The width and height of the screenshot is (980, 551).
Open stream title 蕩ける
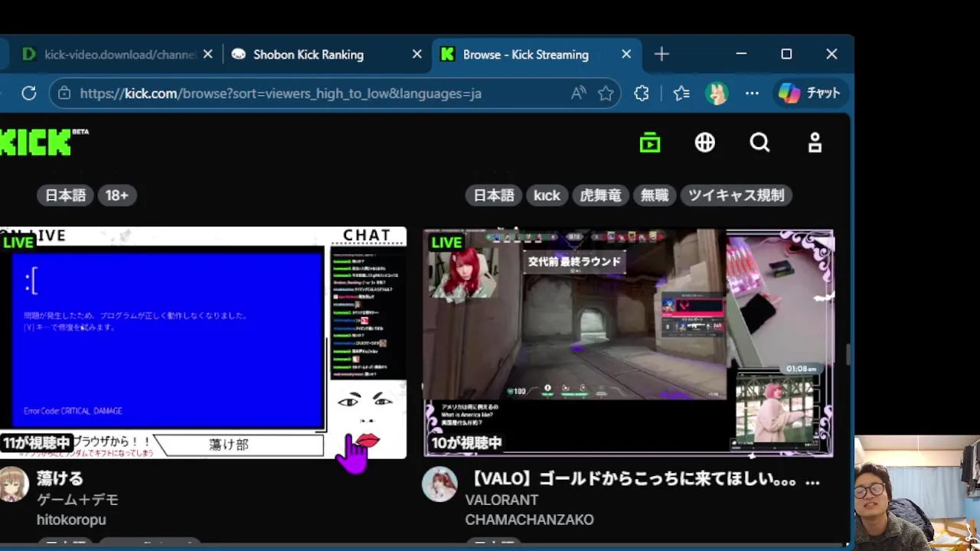click(x=60, y=479)
